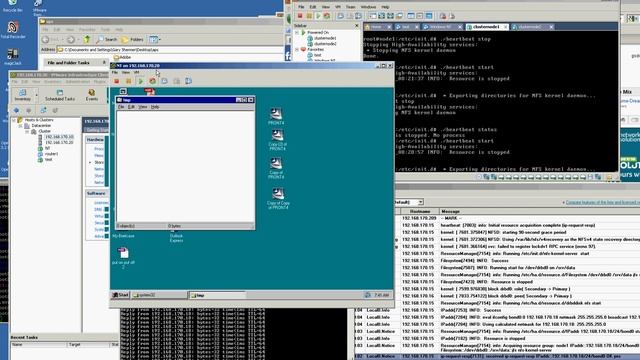
Task: Click Start button in NT guest taskbar
Action: pyautogui.click(x=120, y=295)
